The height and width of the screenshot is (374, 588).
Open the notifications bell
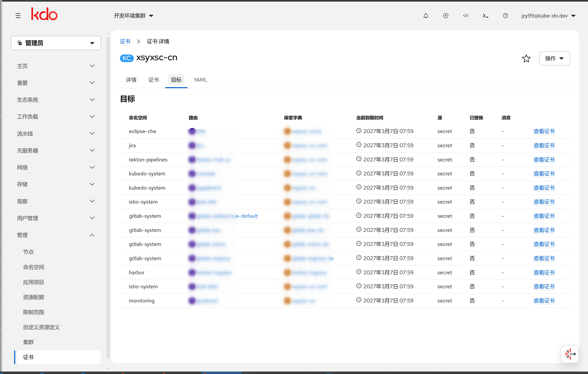coord(426,16)
